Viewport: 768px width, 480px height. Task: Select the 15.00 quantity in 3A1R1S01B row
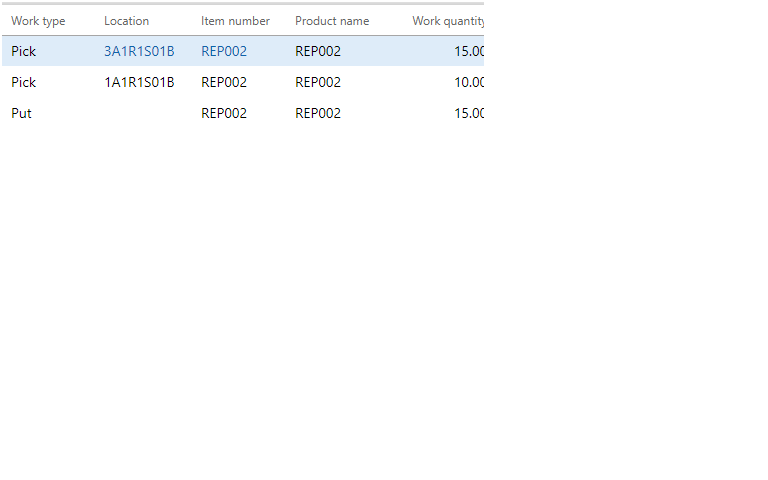click(469, 51)
